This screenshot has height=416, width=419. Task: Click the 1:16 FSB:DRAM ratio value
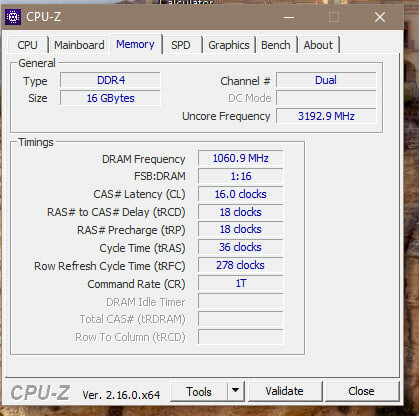tap(240, 176)
